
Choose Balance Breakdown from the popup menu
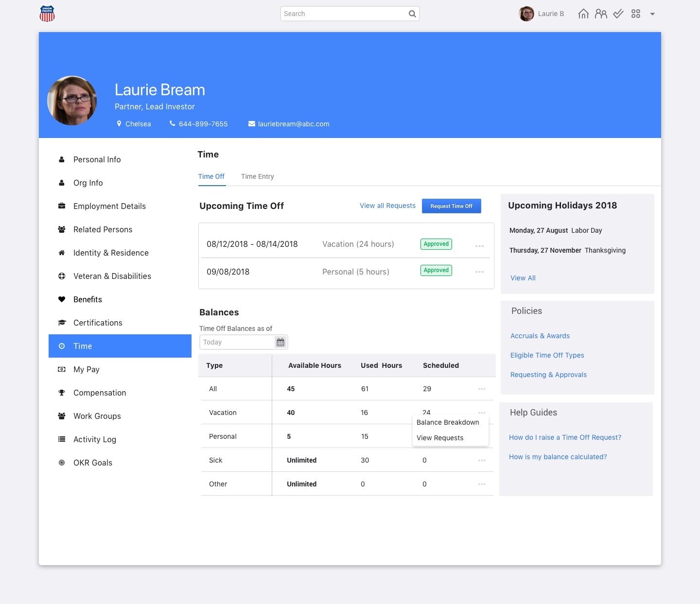(x=448, y=422)
